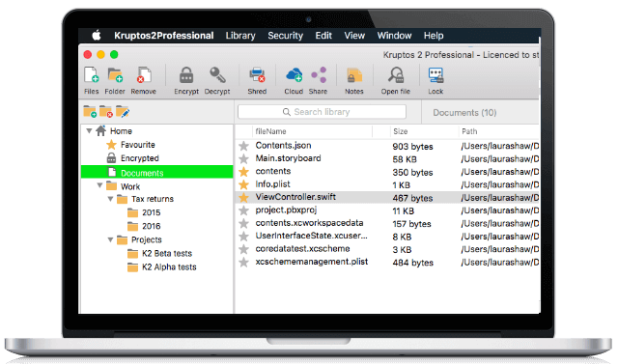Open the Library menu
The image size is (618, 364).
click(240, 36)
